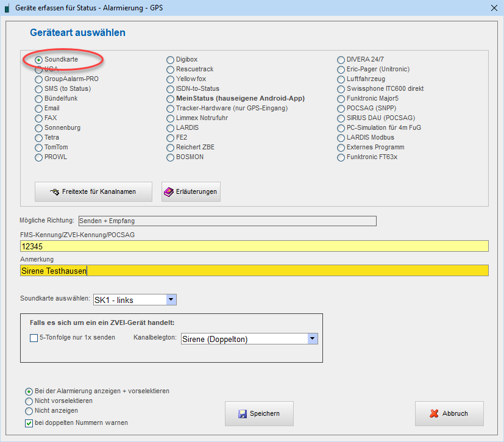Select the GroupAalarm-PRO option
Screen dimensions: 504x442
(x=39, y=79)
